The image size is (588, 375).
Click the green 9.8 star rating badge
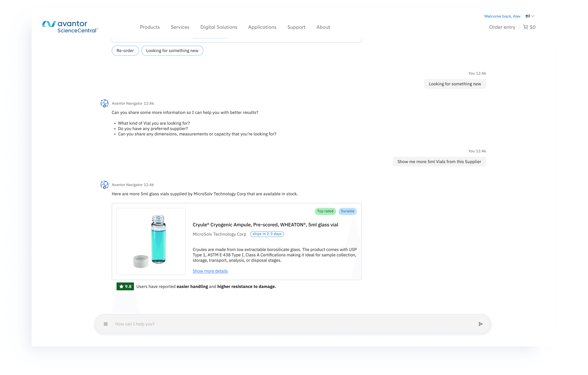pyautogui.click(x=125, y=286)
